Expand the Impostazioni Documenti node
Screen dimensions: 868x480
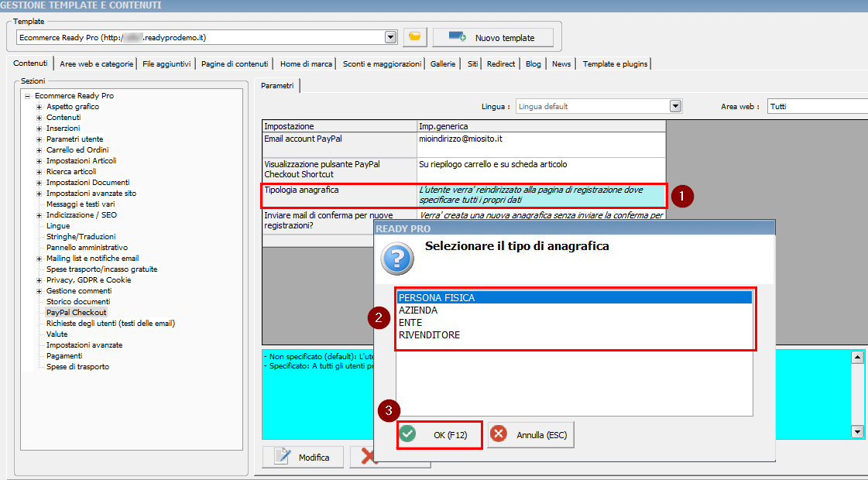[39, 183]
